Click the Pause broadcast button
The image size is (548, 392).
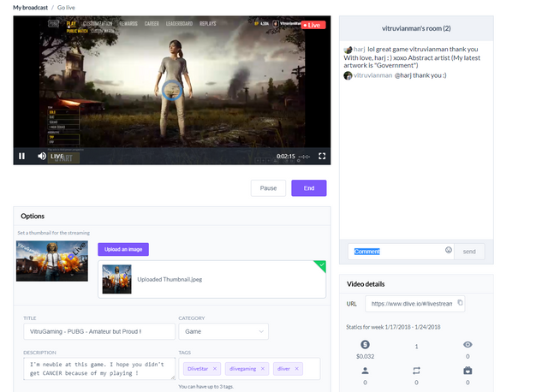(x=268, y=188)
